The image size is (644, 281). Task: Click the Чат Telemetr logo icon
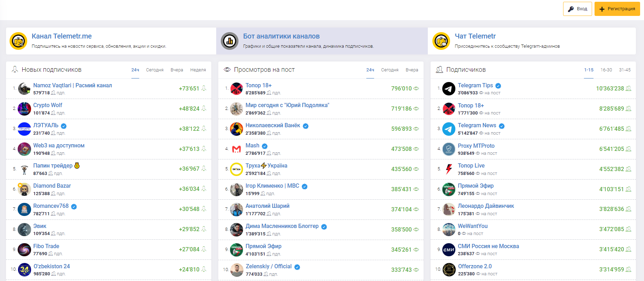tap(441, 41)
